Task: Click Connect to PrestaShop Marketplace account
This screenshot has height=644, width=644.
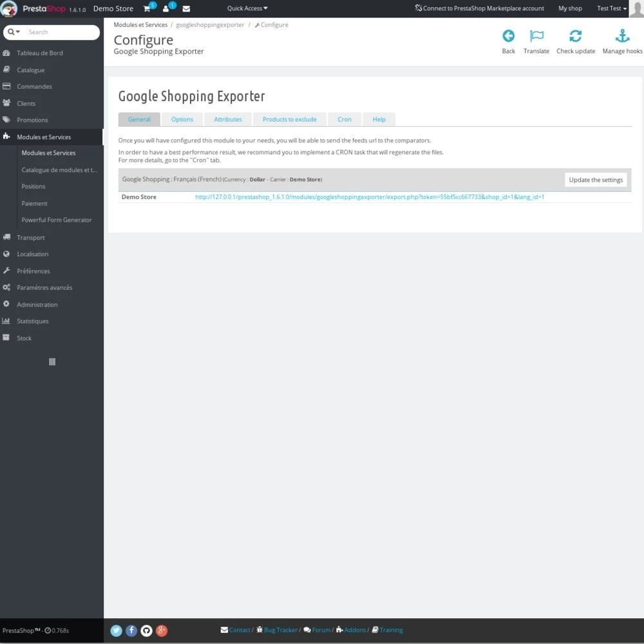Action: [x=479, y=8]
